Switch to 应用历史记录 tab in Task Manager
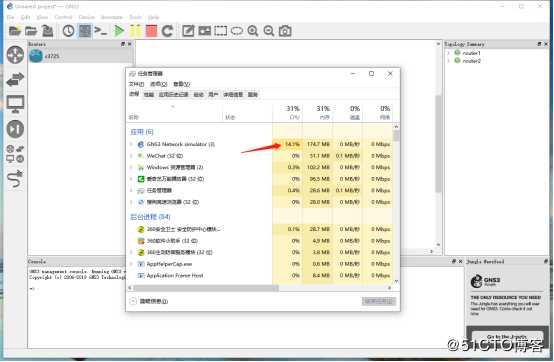Viewport: 554px width, 362px height. (173, 95)
